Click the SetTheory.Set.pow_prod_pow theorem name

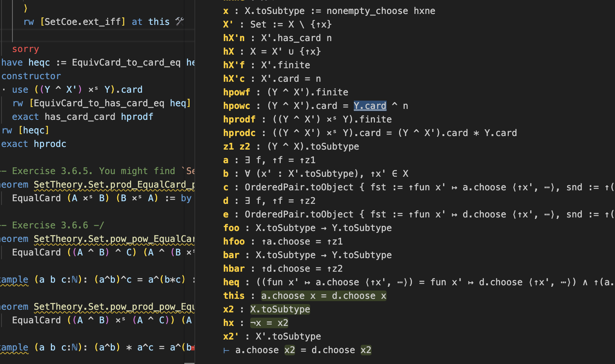pos(114,307)
